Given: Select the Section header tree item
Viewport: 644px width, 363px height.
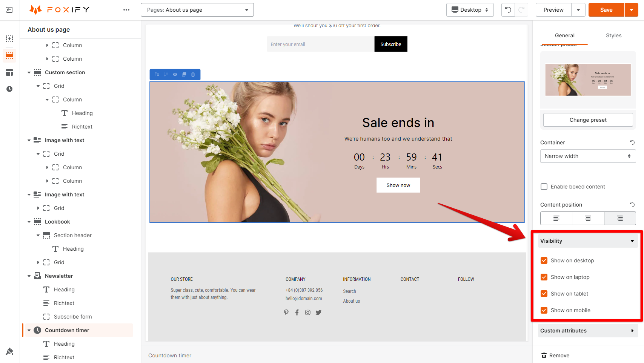Looking at the screenshot, I should click(x=73, y=235).
